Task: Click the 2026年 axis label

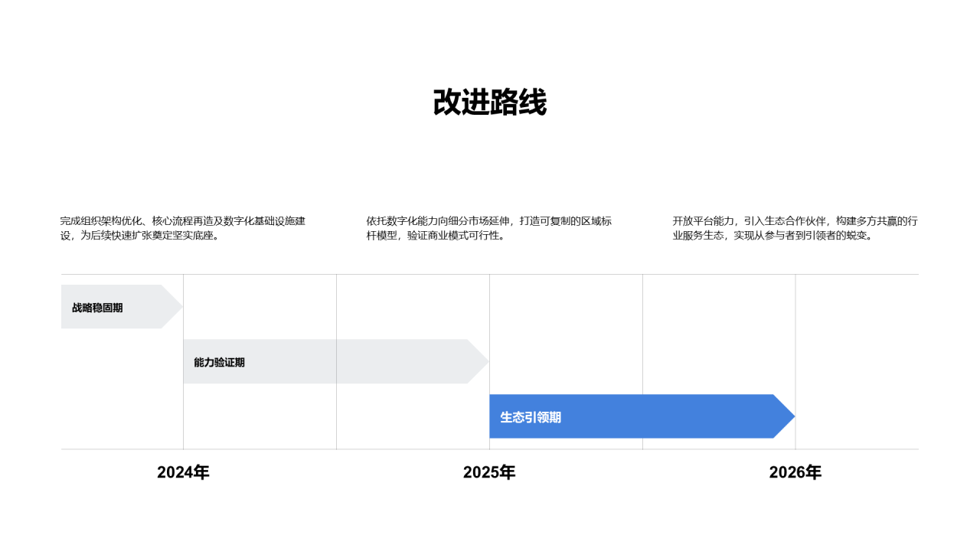Action: pyautogui.click(x=795, y=472)
